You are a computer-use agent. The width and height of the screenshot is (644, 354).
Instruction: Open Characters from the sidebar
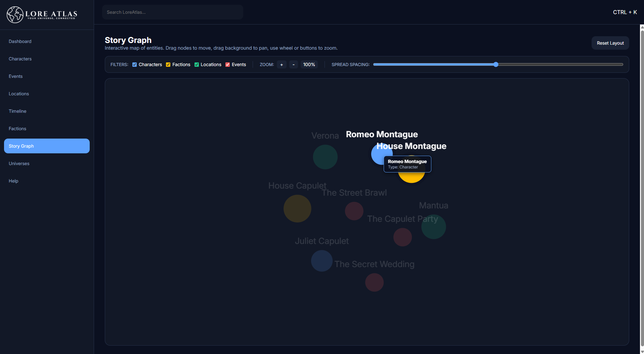click(47, 59)
